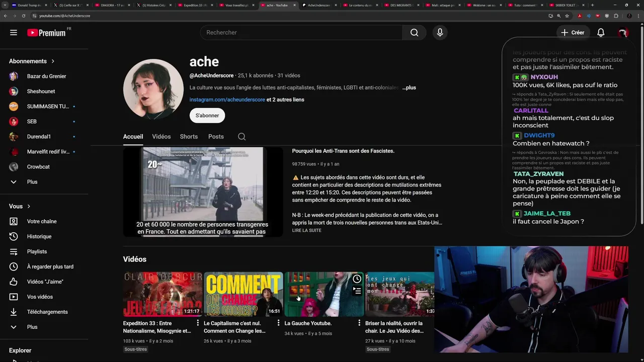Click the Explorer heading in sidebar

point(20,350)
